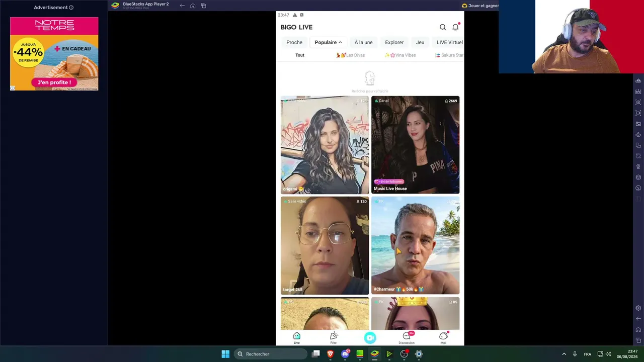Screen dimensions: 644x362
Task: Click BlueStacks top bar back arrow
Action: coord(182,6)
